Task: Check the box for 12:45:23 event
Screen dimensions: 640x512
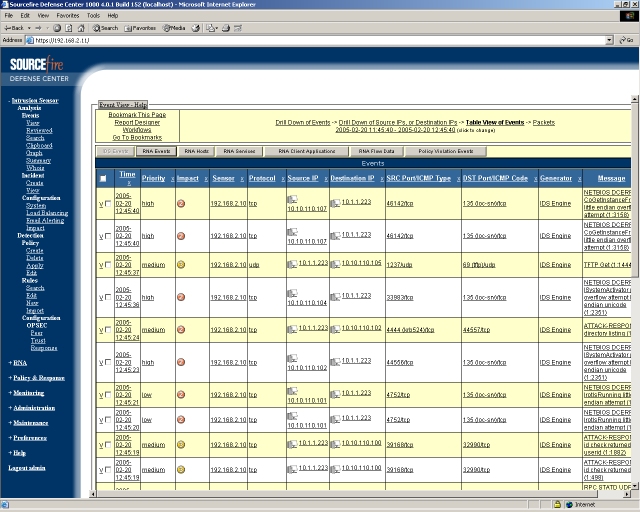Action: 108,362
